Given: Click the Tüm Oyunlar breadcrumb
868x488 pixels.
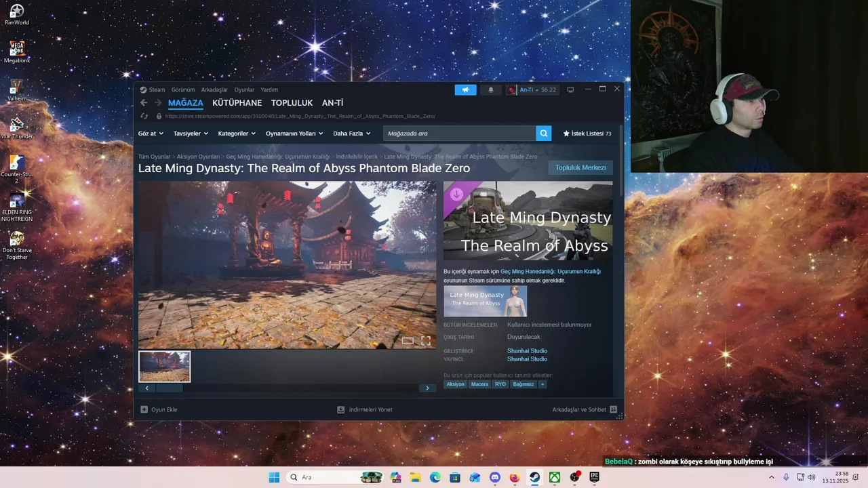Looking at the screenshot, I should click(155, 157).
